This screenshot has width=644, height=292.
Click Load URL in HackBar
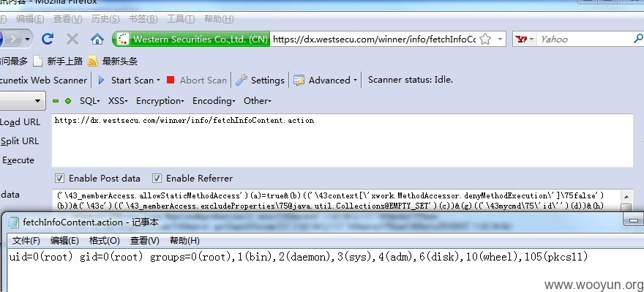pyautogui.click(x=20, y=122)
